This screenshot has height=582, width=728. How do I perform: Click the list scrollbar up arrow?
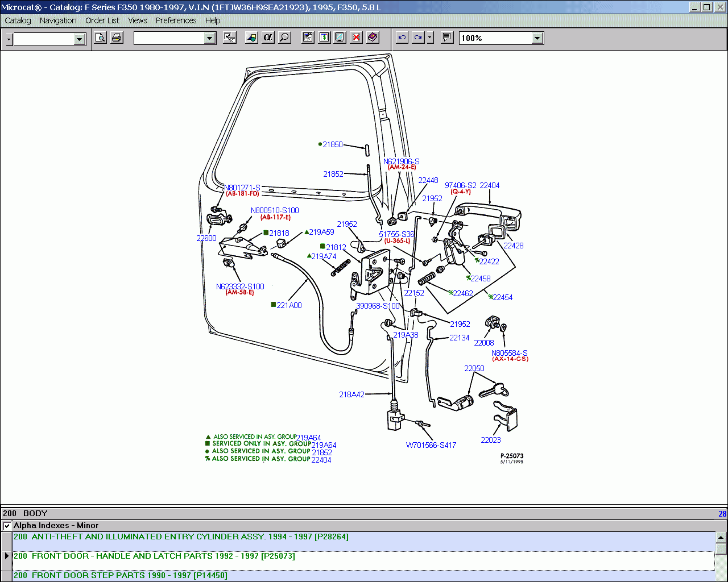coord(721,537)
